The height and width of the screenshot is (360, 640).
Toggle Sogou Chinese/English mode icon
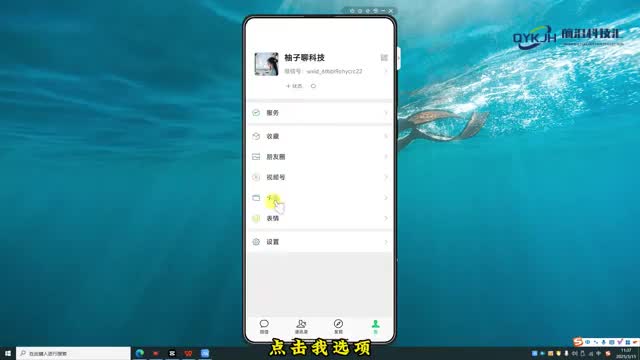(x=588, y=342)
